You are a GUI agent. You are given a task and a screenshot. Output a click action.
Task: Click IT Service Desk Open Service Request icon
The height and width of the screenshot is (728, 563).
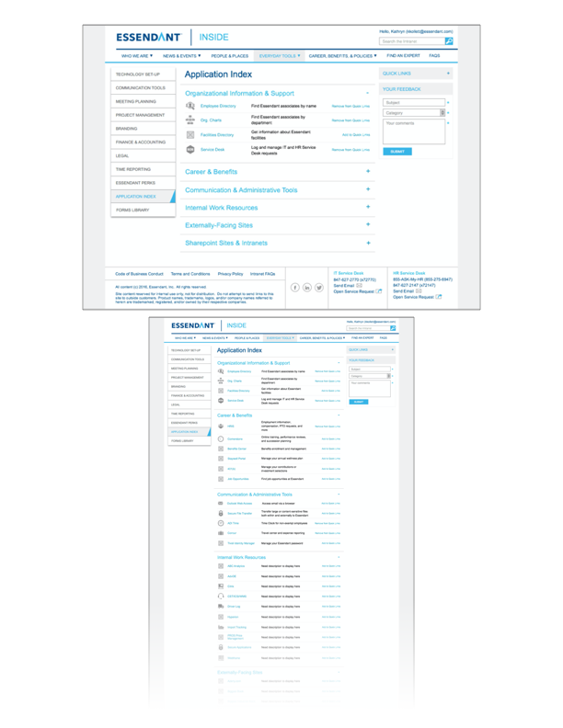379,291
